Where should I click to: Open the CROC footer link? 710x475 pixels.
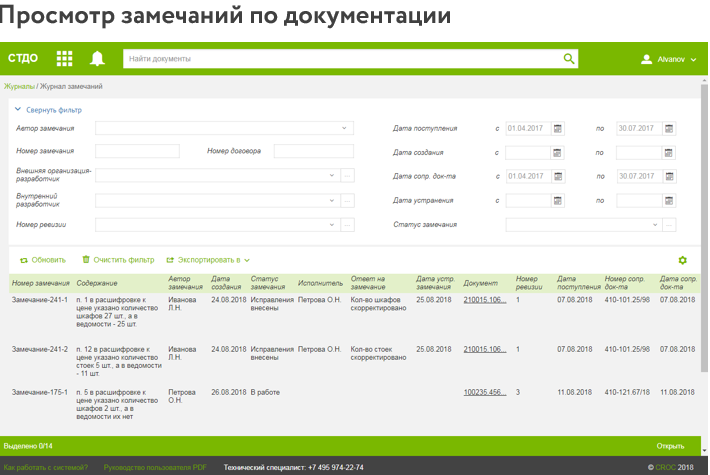pyautogui.click(x=666, y=467)
